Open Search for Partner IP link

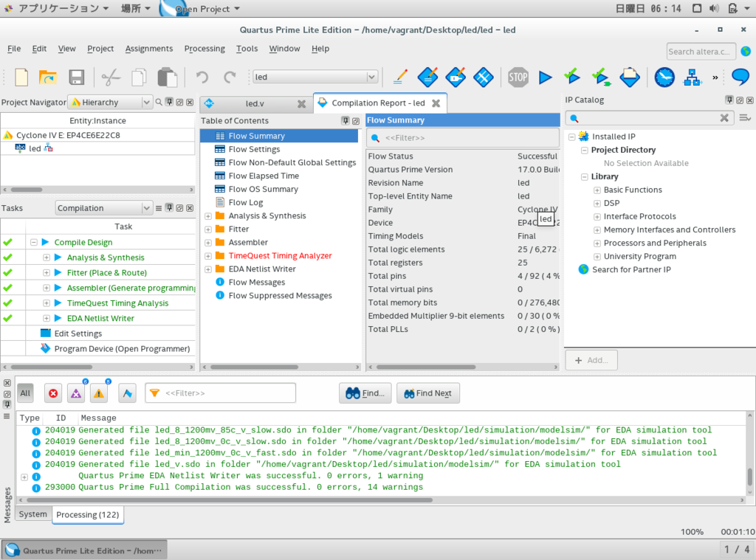pos(631,269)
